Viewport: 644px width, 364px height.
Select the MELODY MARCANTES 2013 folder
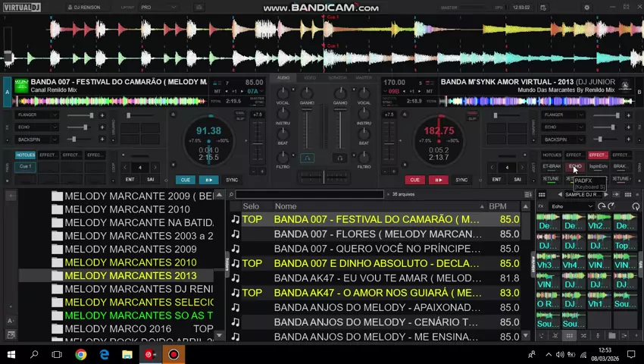click(130, 276)
